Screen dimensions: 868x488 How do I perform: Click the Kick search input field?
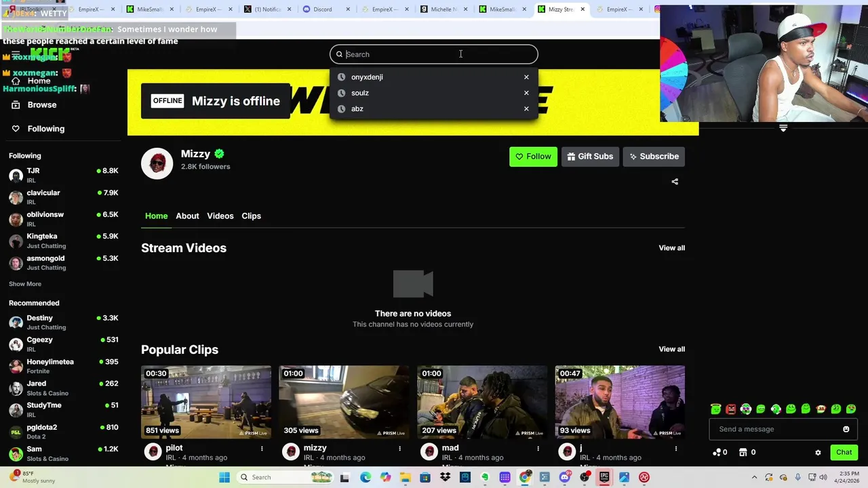tap(434, 54)
